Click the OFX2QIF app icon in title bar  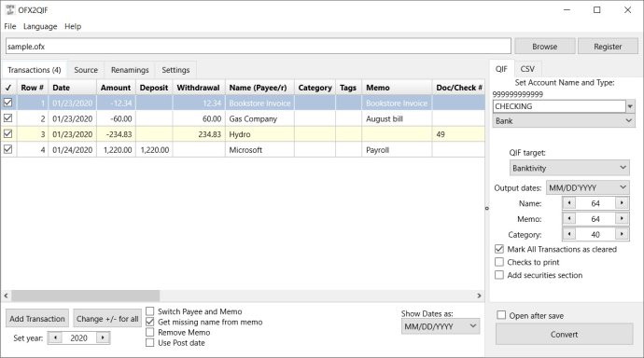coord(10,9)
